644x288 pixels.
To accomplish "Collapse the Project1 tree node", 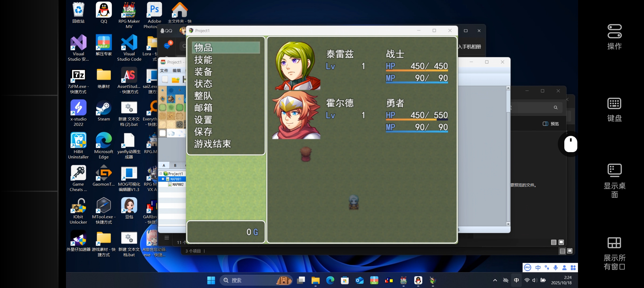I will [x=161, y=173].
